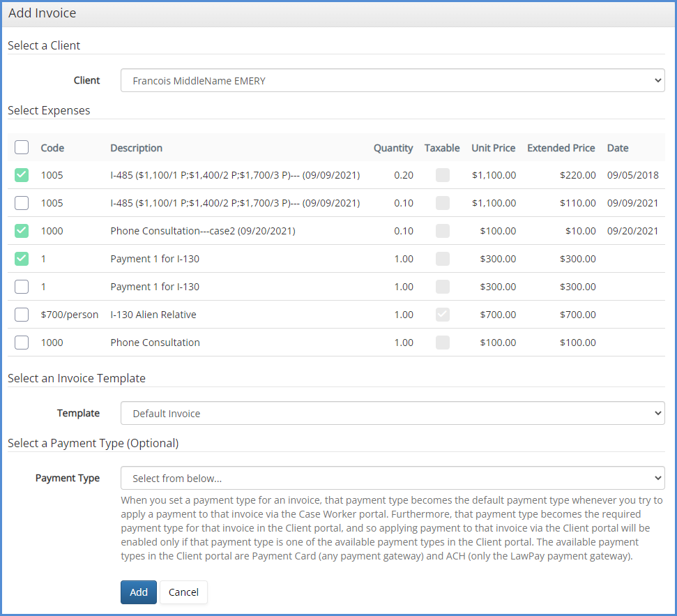
Task: Check the unselected Payment 1 for I-130 row
Action: (22, 287)
